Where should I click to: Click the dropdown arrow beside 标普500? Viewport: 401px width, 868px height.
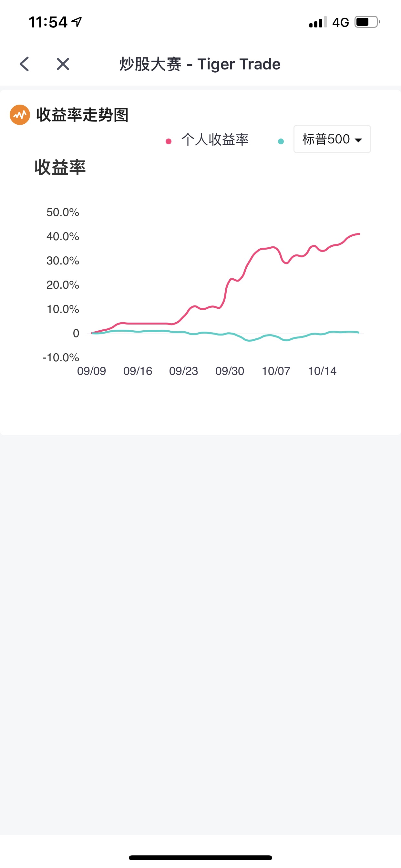[358, 140]
